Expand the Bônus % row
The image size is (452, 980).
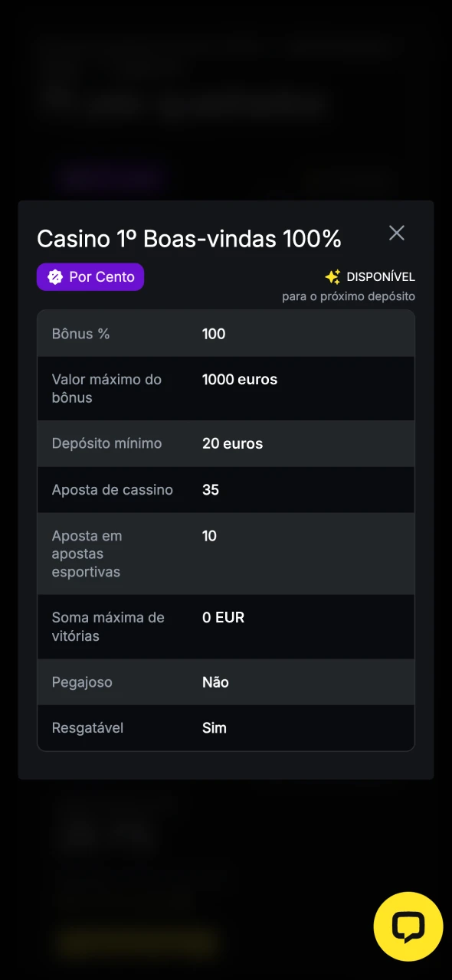[x=226, y=334]
